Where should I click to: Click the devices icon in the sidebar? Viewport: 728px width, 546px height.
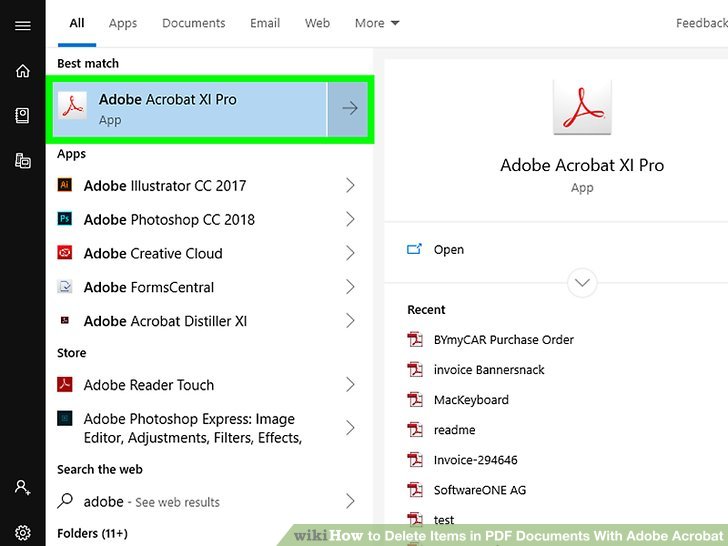(x=23, y=160)
